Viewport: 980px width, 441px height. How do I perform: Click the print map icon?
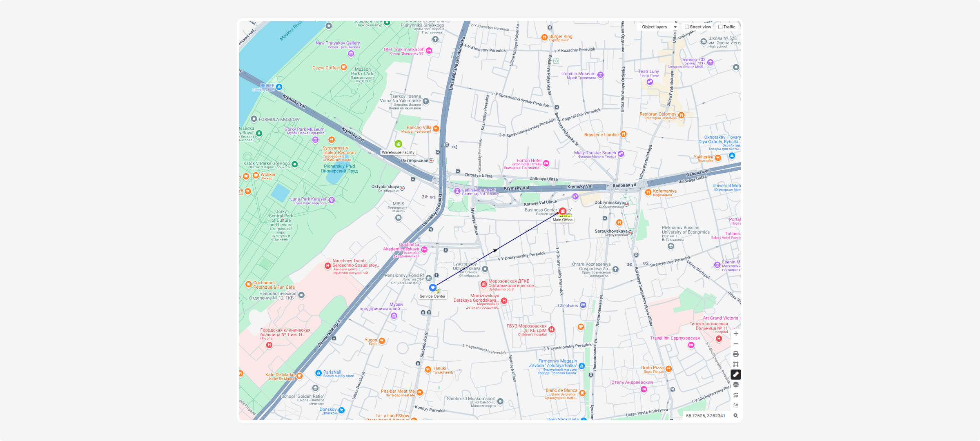(736, 354)
